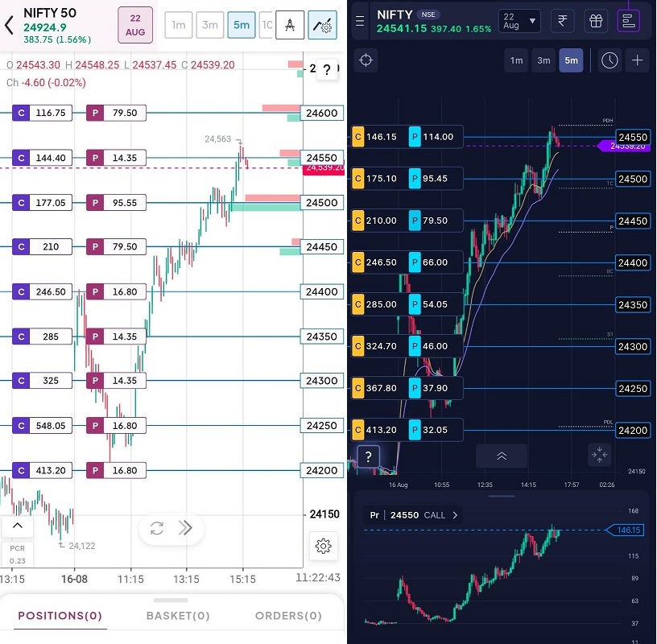Open the gear settings on light chart
The height and width of the screenshot is (644, 657).
(x=323, y=546)
